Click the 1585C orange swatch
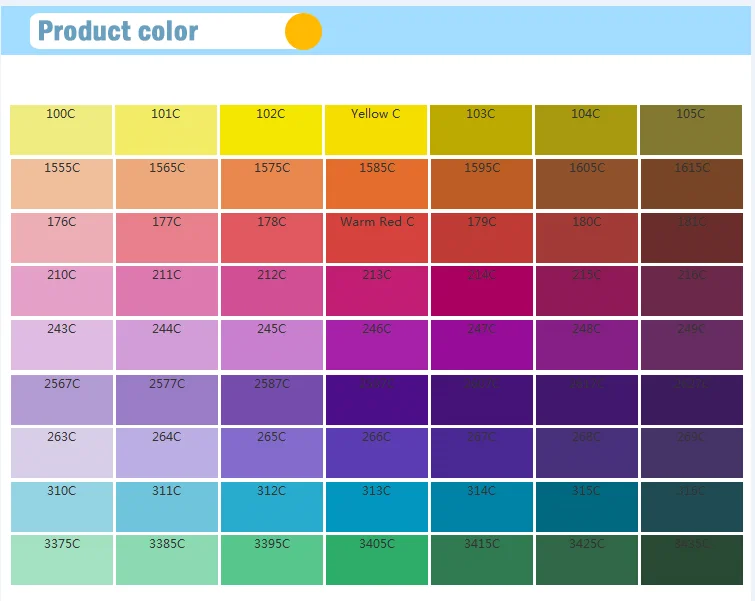The height and width of the screenshot is (601, 755). coord(376,184)
